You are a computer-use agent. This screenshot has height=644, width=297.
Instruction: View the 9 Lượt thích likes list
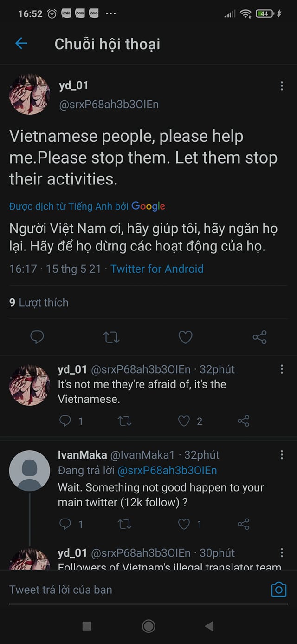coord(39,302)
